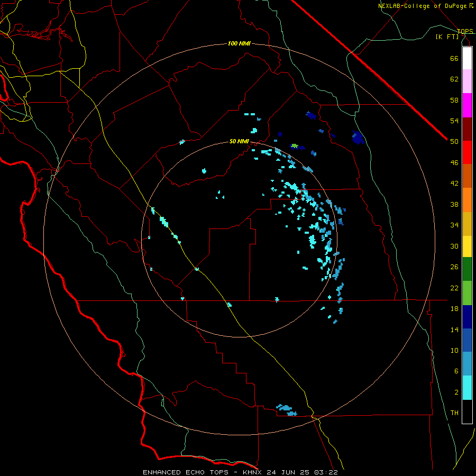Click the navy blue legend swatch
This screenshot has width=476, height=476.
coord(467,317)
